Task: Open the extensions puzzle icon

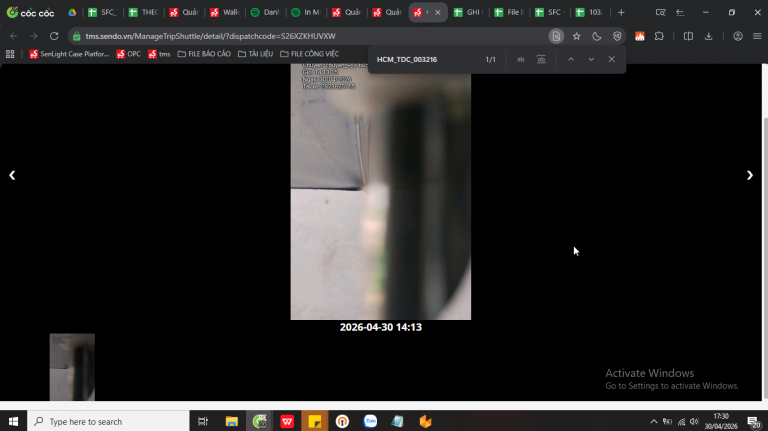Action: click(659, 36)
